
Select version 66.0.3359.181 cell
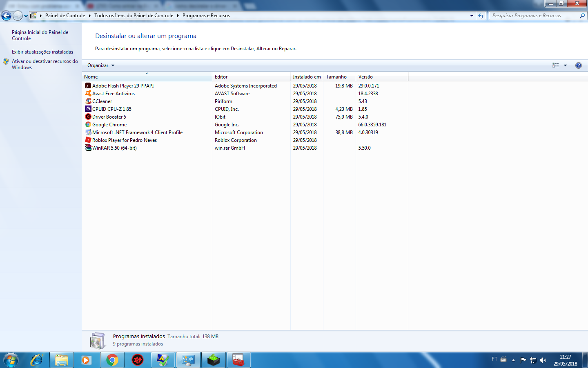tap(372, 125)
